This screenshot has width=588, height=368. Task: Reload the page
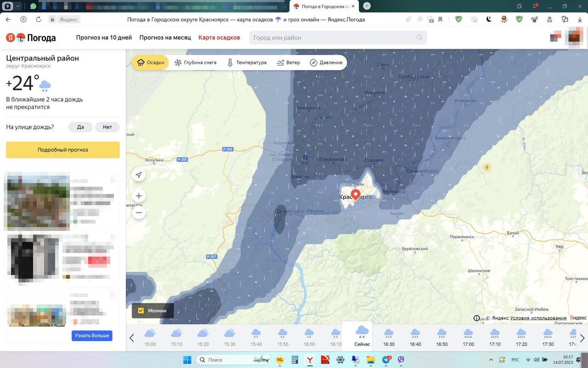38,19
